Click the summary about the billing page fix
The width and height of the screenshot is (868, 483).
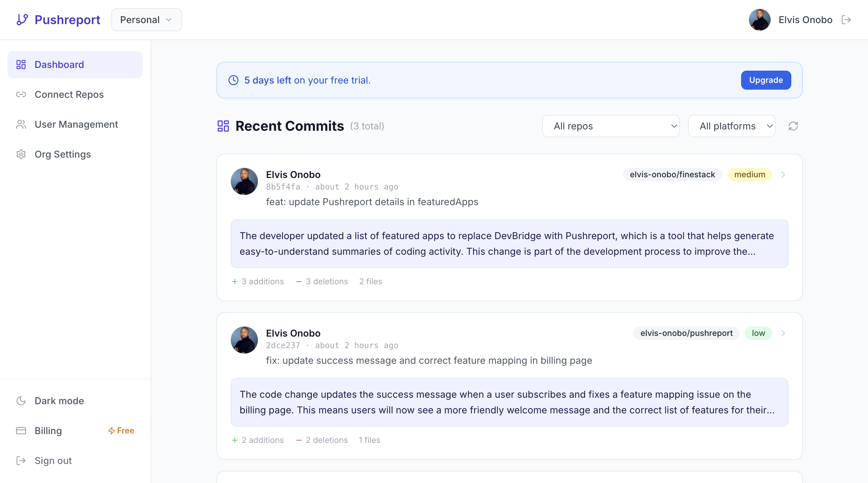(x=509, y=402)
